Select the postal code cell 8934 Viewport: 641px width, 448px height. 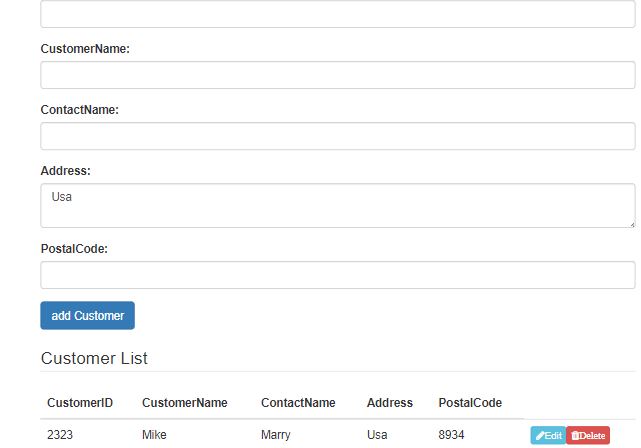click(x=452, y=435)
